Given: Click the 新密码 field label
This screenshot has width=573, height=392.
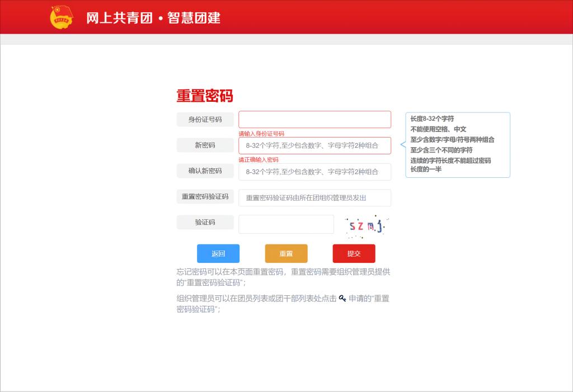Looking at the screenshot, I should [x=205, y=145].
